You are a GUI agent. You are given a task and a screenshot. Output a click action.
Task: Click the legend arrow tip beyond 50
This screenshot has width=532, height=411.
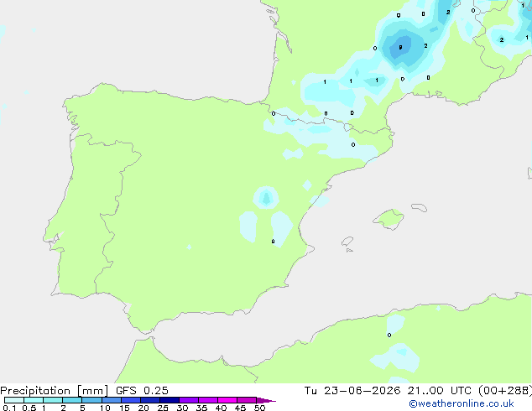(x=266, y=400)
